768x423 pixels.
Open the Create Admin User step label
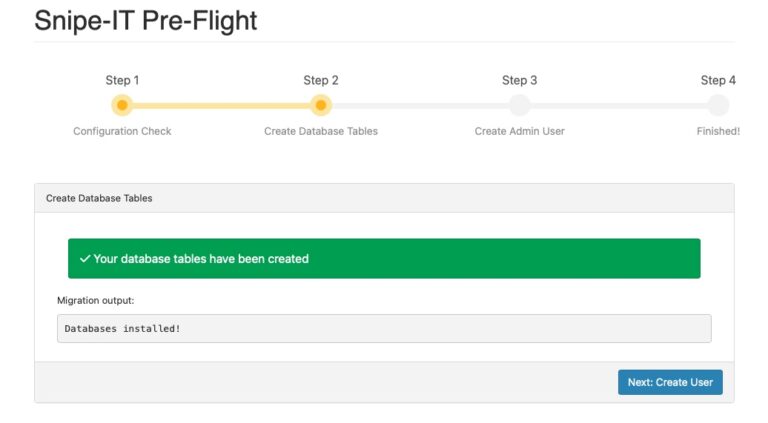[519, 131]
